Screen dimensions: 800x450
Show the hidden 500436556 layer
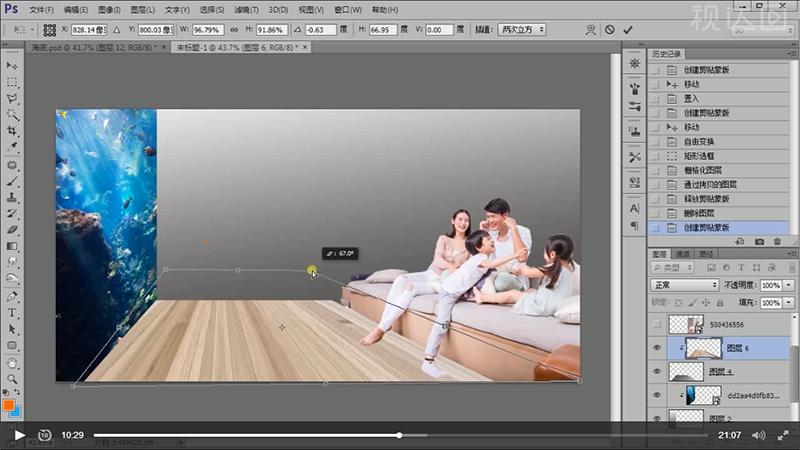click(657, 325)
